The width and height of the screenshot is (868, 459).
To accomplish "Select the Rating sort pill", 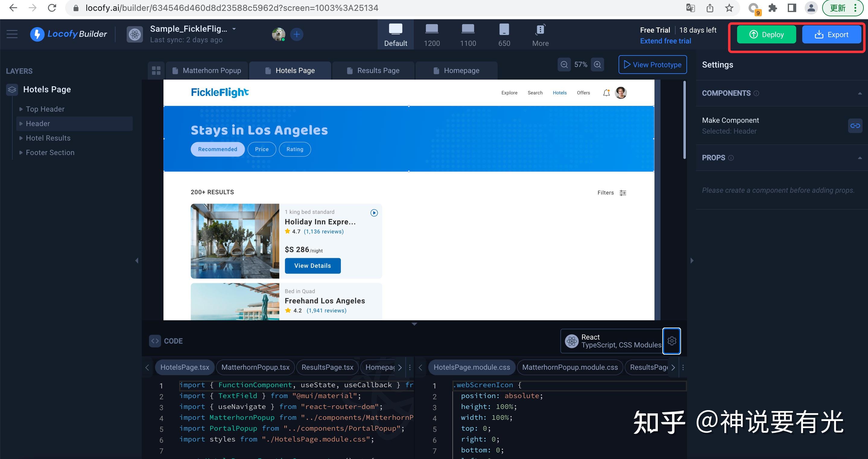I will [295, 149].
